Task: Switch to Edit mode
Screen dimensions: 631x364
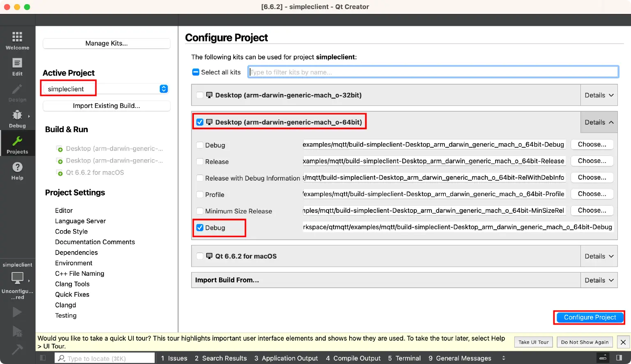Action: (x=17, y=66)
